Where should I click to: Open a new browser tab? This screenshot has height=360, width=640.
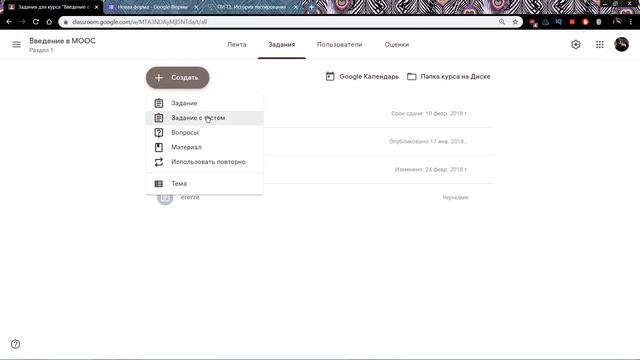pyautogui.click(x=311, y=7)
